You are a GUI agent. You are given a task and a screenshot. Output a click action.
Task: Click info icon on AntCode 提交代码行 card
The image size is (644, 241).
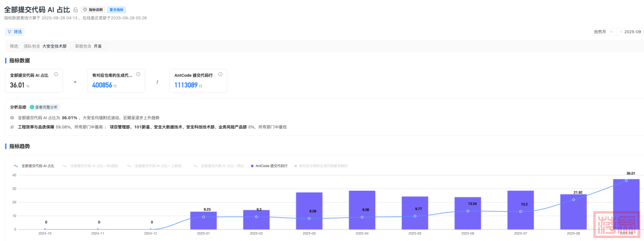coord(220,75)
